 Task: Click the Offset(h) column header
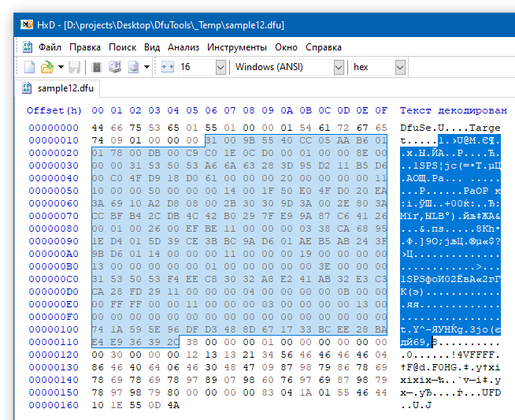coord(54,110)
